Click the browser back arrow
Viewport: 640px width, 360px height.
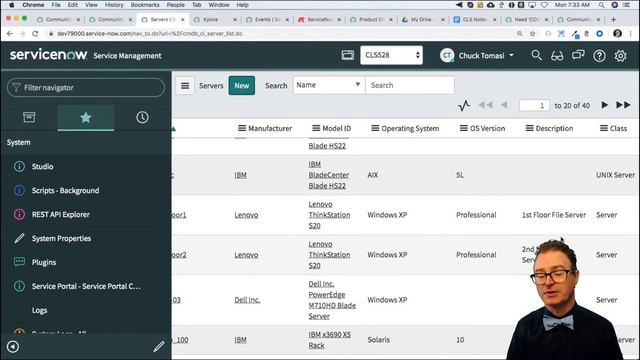pyautogui.click(x=10, y=34)
